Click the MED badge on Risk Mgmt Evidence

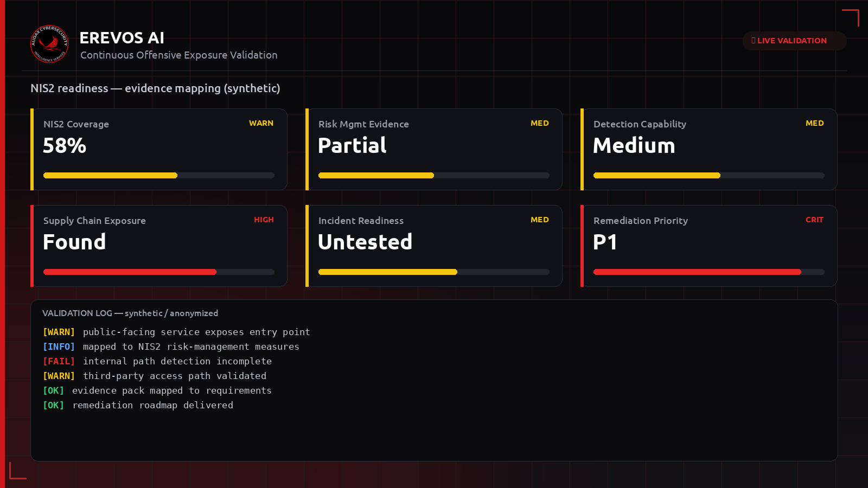pyautogui.click(x=540, y=124)
